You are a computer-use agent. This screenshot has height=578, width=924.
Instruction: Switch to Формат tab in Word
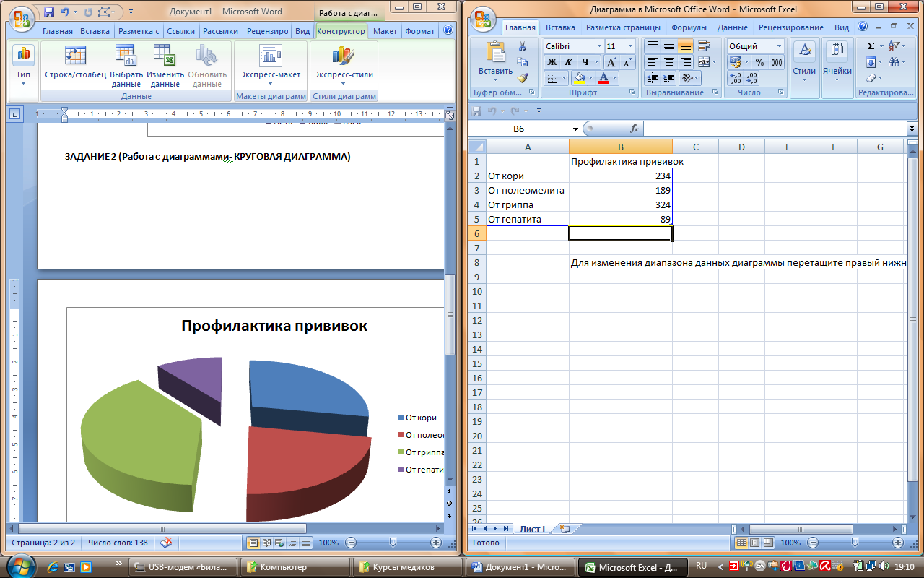(x=419, y=31)
